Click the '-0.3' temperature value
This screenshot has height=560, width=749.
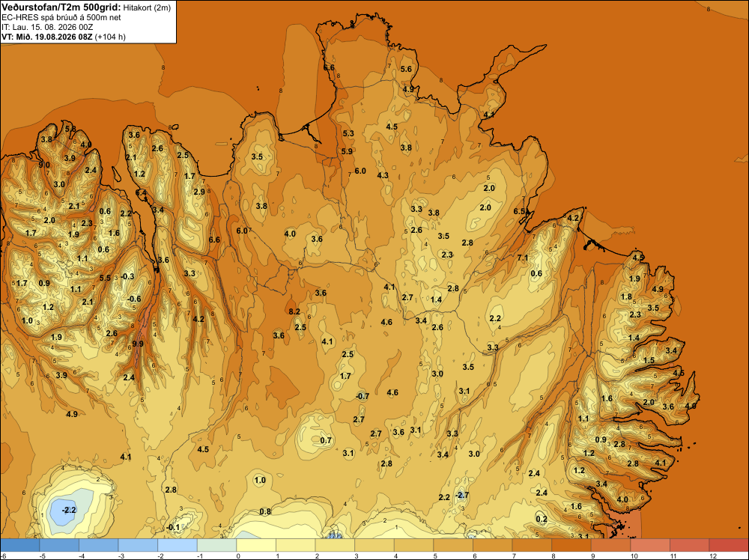(127, 276)
